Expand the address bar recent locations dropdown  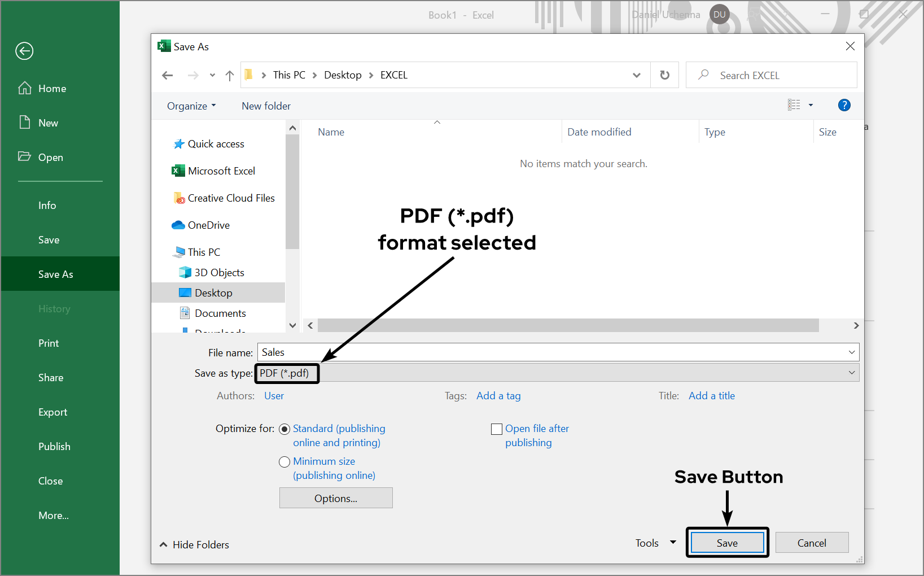coord(637,75)
